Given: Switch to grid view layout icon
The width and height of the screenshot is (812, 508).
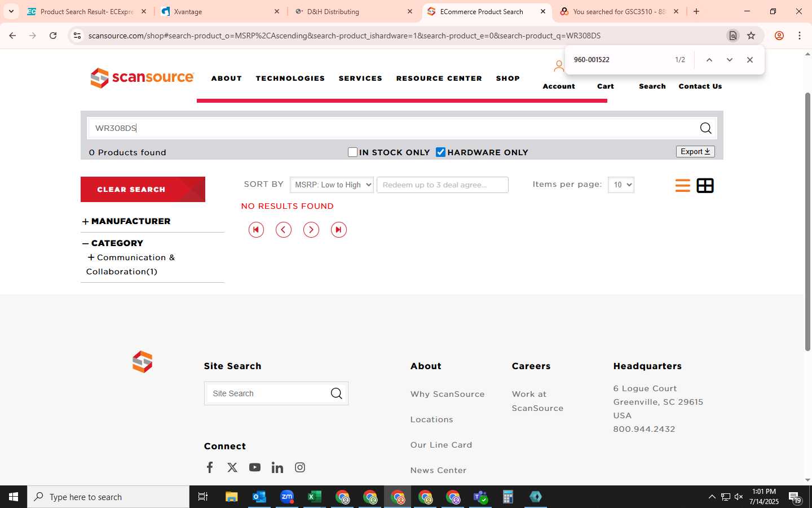Looking at the screenshot, I should click(x=705, y=185).
